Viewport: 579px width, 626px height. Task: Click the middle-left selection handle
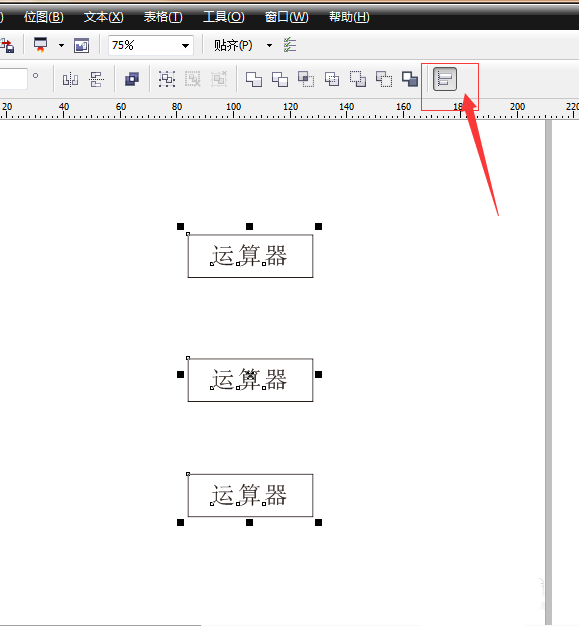[180, 374]
